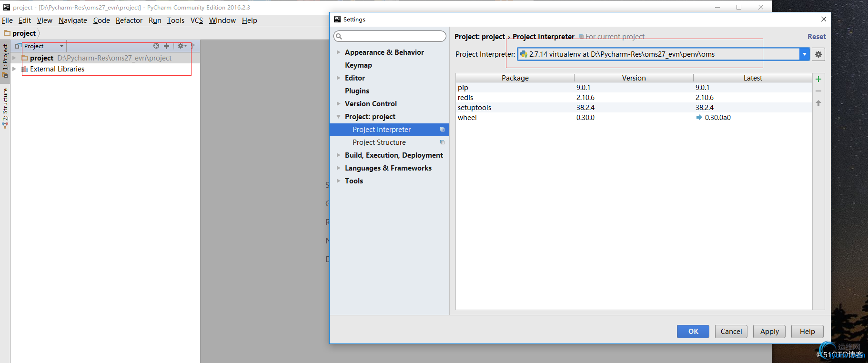The image size is (868, 363).
Task: Close the Settings dialog with X
Action: pos(824,19)
